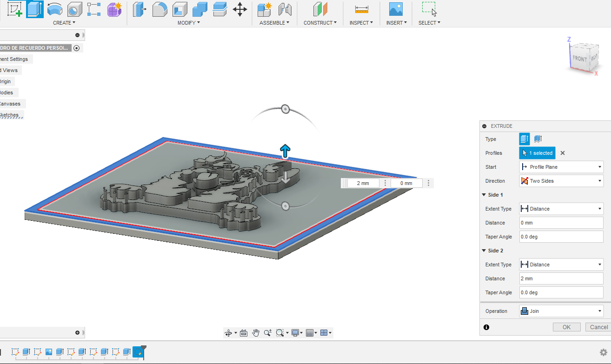
Task: Open the Side 2 Extent Type dropdown
Action: point(561,265)
